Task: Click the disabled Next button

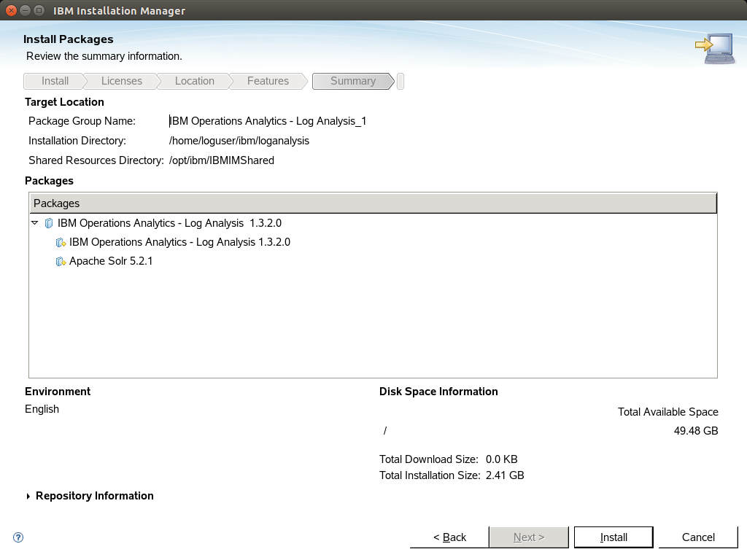Action: 529,537
